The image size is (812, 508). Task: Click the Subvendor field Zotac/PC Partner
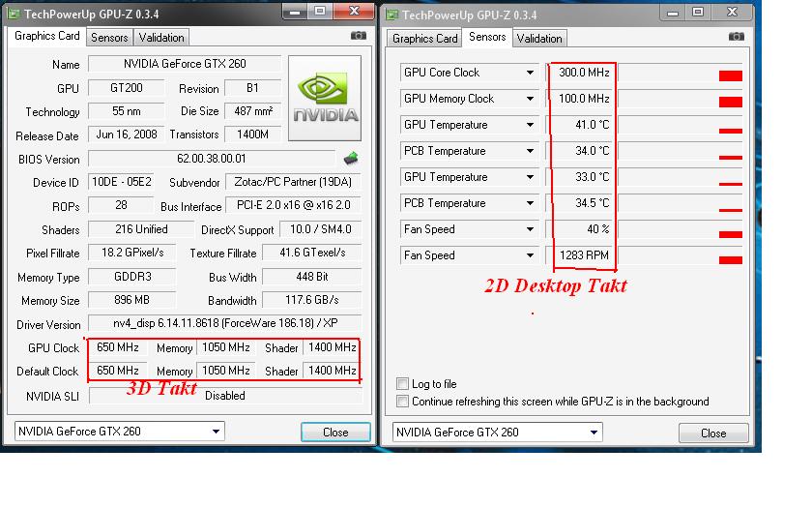293,182
